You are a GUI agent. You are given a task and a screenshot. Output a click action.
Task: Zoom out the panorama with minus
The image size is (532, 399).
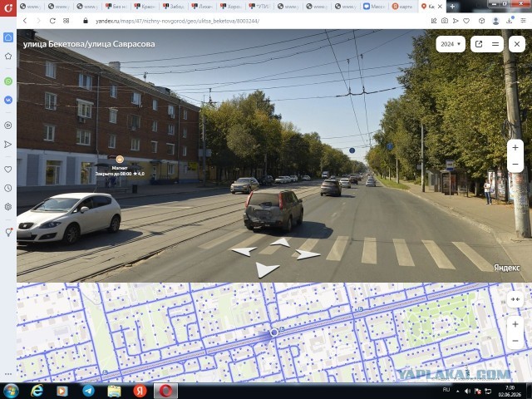click(515, 165)
